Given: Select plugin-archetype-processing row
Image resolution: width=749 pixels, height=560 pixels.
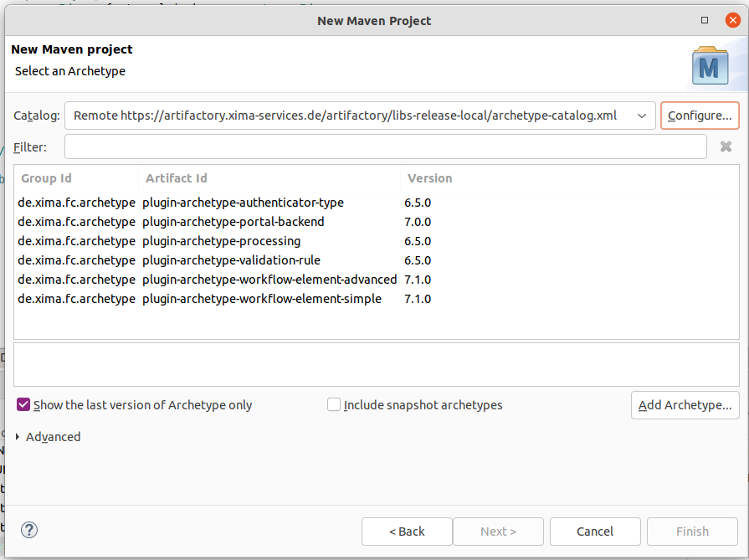Looking at the screenshot, I should [x=377, y=241].
